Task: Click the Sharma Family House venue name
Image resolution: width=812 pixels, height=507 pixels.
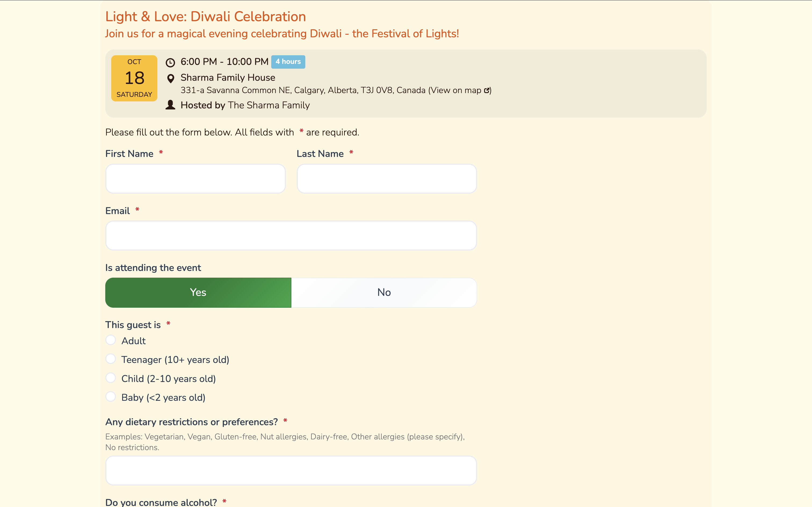Action: point(228,78)
